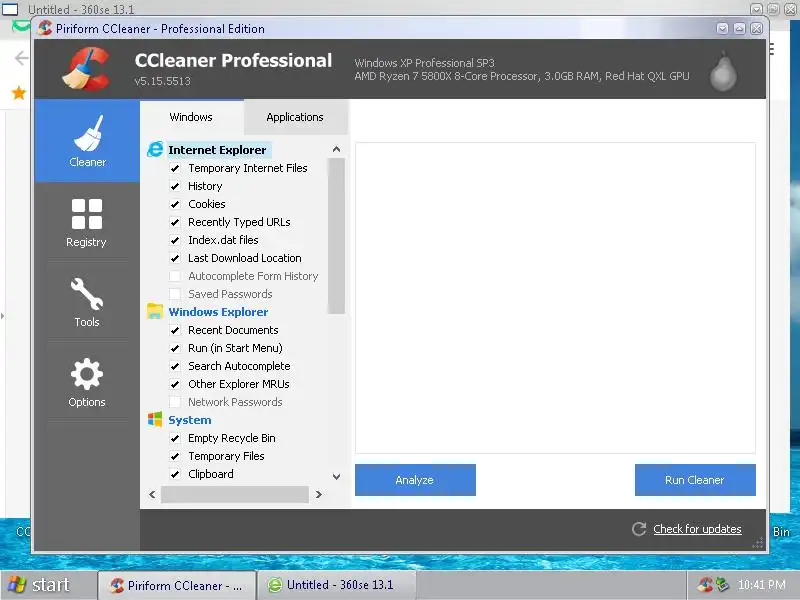Uncheck Internet Explorer History
800x600 pixels.
click(x=175, y=186)
